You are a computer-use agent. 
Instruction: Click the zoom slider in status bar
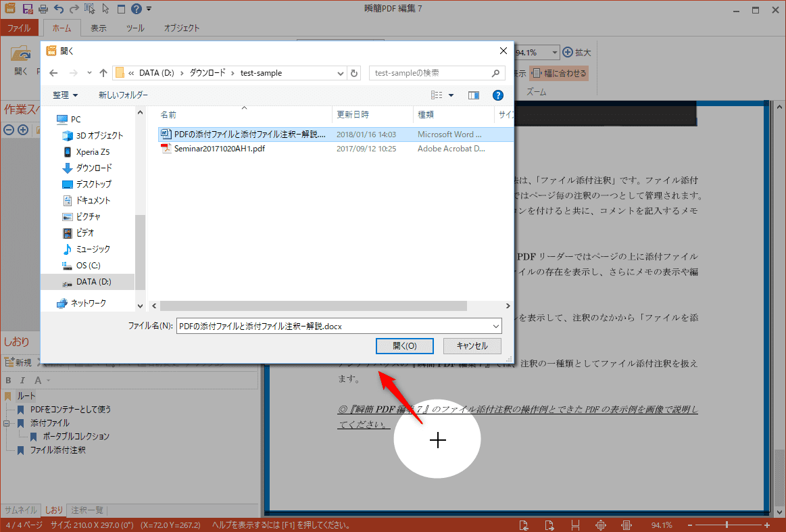tap(727, 525)
